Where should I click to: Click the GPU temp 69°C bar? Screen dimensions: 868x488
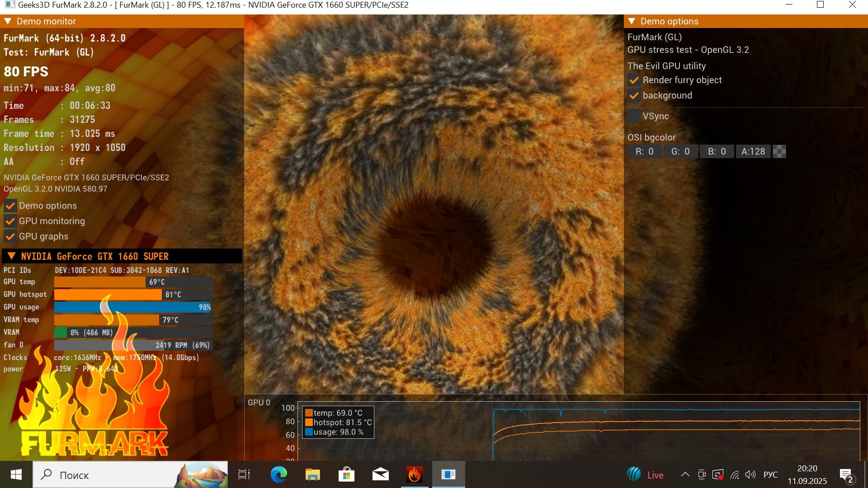pos(133,282)
